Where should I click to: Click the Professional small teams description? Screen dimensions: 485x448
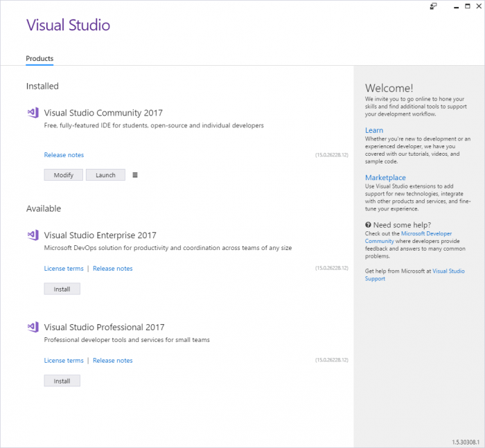(127, 340)
